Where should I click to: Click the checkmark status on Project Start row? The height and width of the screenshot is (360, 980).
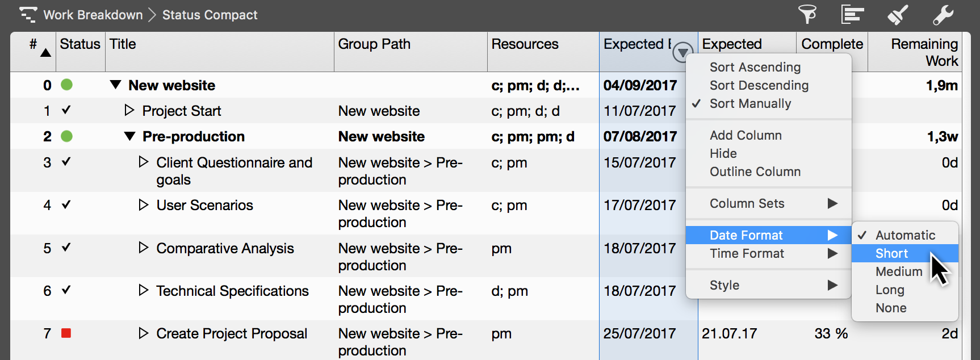66,110
